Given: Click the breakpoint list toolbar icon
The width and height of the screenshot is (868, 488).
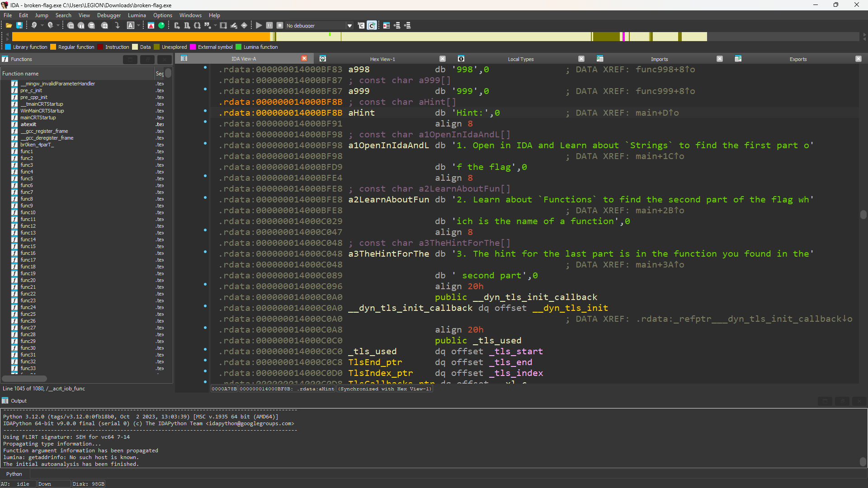Looking at the screenshot, I should [387, 26].
